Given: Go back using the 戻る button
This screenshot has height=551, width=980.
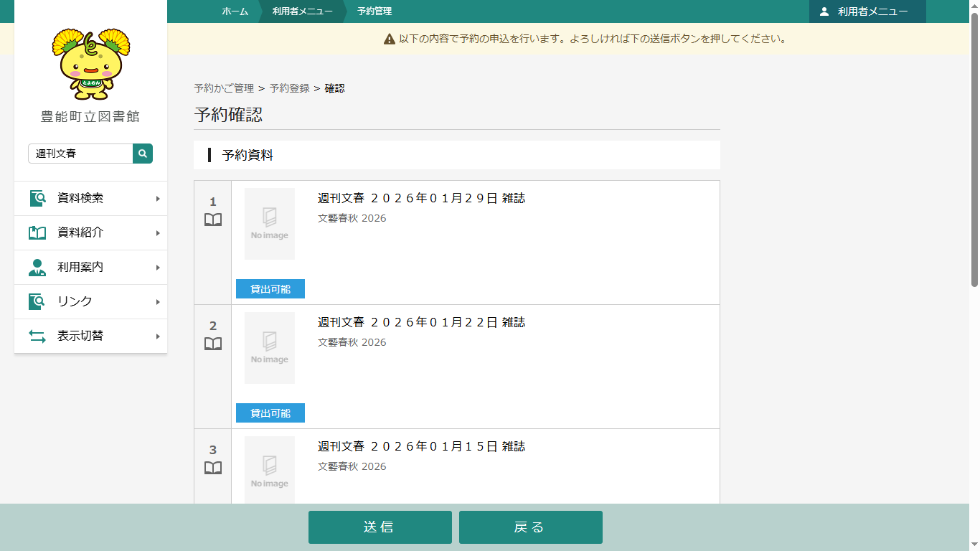Looking at the screenshot, I should tap(531, 527).
